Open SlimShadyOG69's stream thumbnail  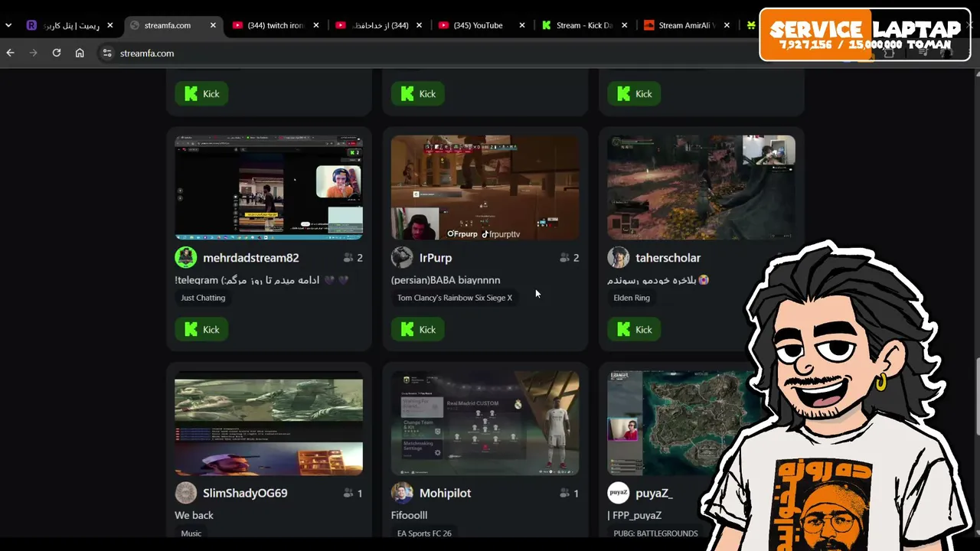point(269,423)
